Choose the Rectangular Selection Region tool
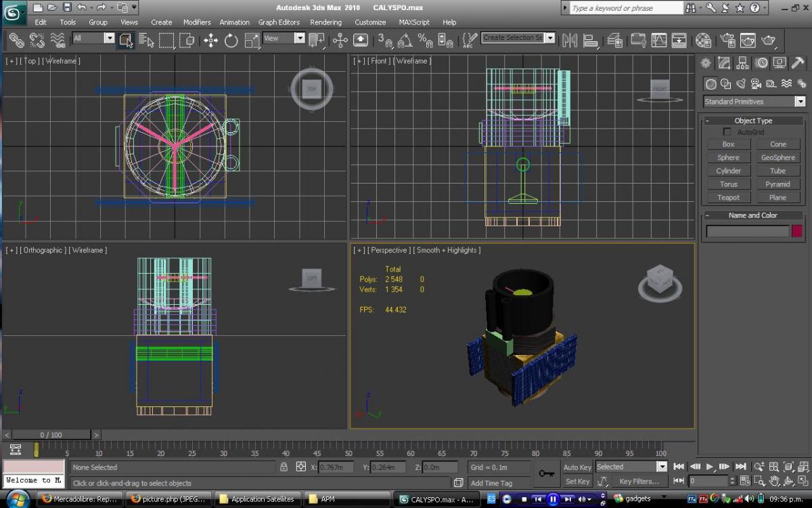The image size is (812, 508). (166, 40)
